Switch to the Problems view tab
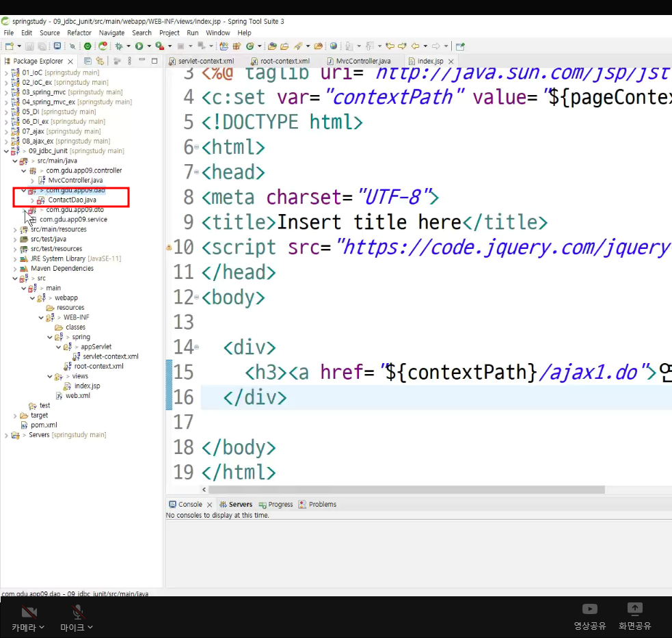The image size is (672, 638). pos(318,505)
